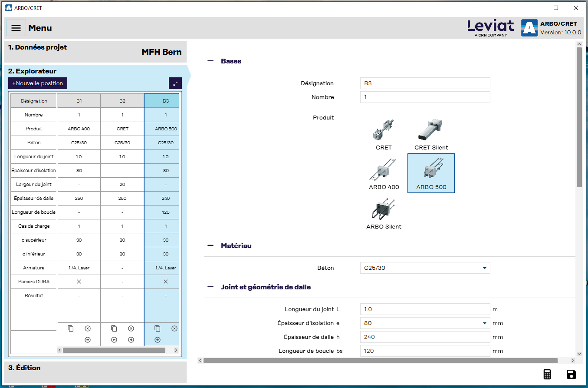Move position B2 left with arrow icon
588x388 pixels.
click(x=114, y=340)
